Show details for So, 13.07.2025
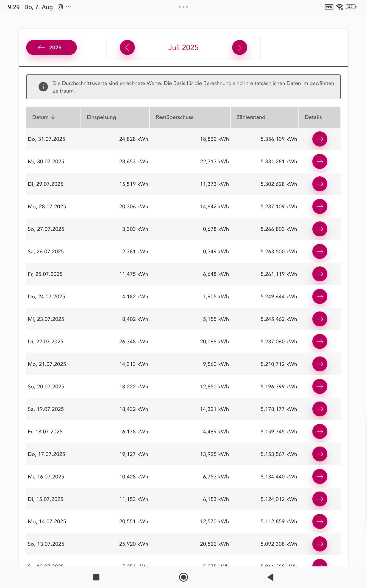 click(x=320, y=544)
